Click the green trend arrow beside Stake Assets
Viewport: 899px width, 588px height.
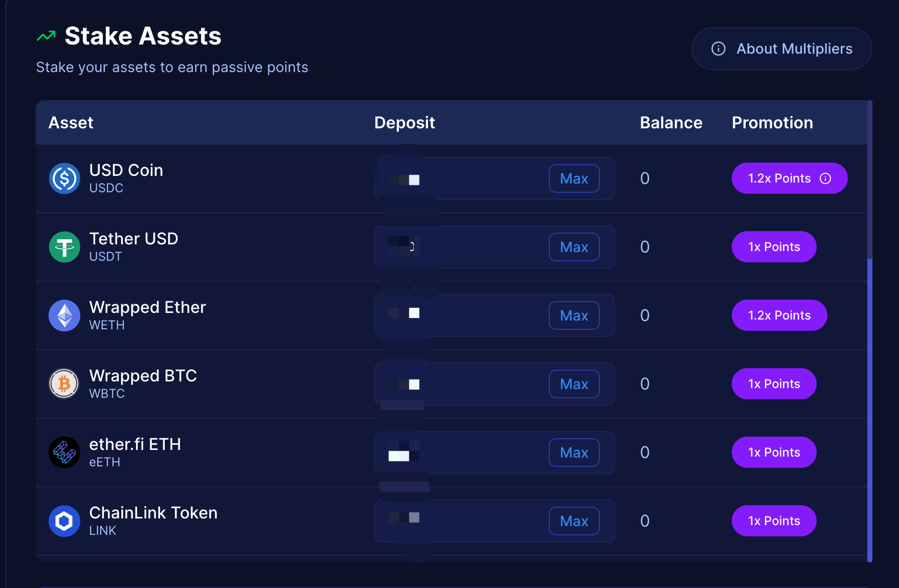point(46,36)
